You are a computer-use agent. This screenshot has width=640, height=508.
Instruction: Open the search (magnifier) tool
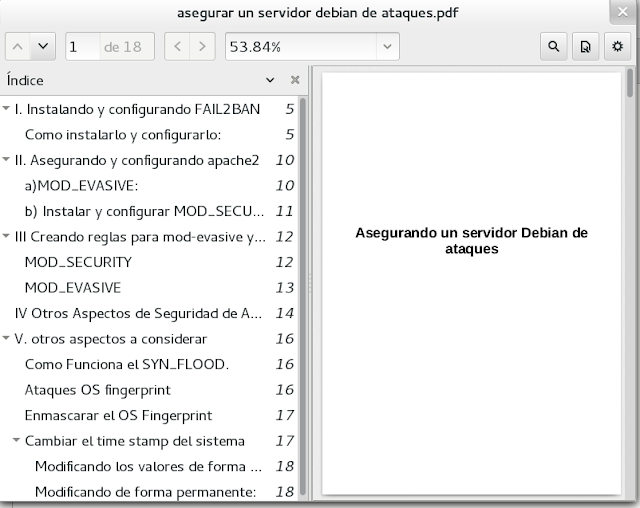(553, 47)
